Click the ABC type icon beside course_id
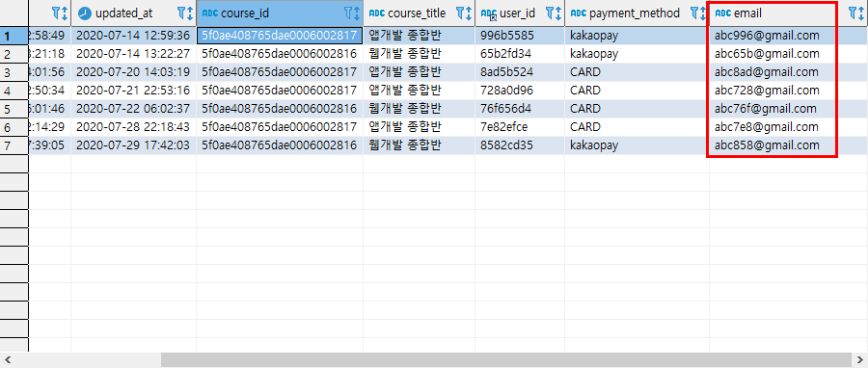 210,13
